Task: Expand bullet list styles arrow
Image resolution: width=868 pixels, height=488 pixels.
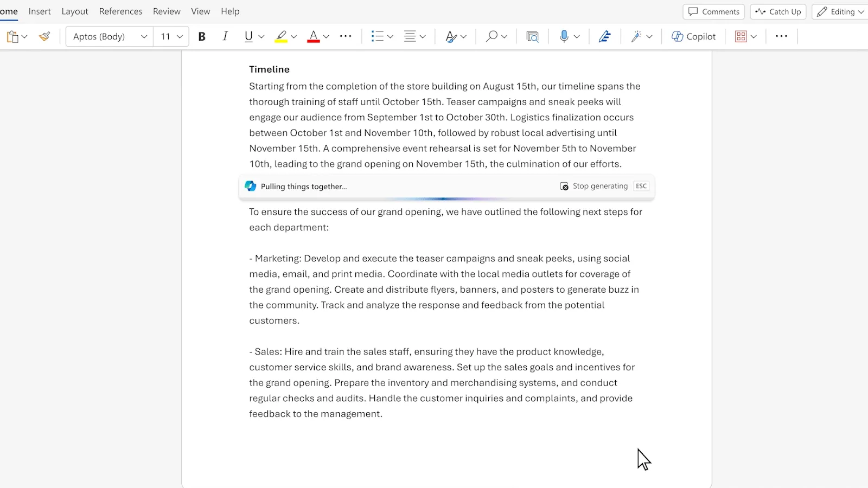Action: click(x=390, y=36)
